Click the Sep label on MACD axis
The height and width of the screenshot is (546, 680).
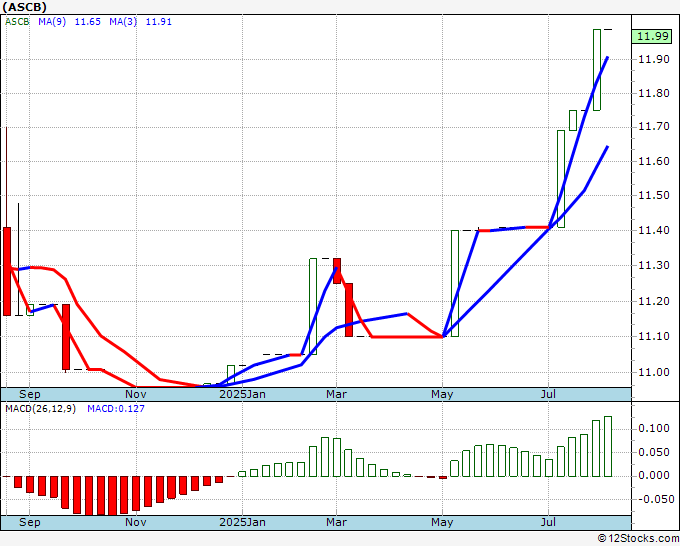coord(29,522)
